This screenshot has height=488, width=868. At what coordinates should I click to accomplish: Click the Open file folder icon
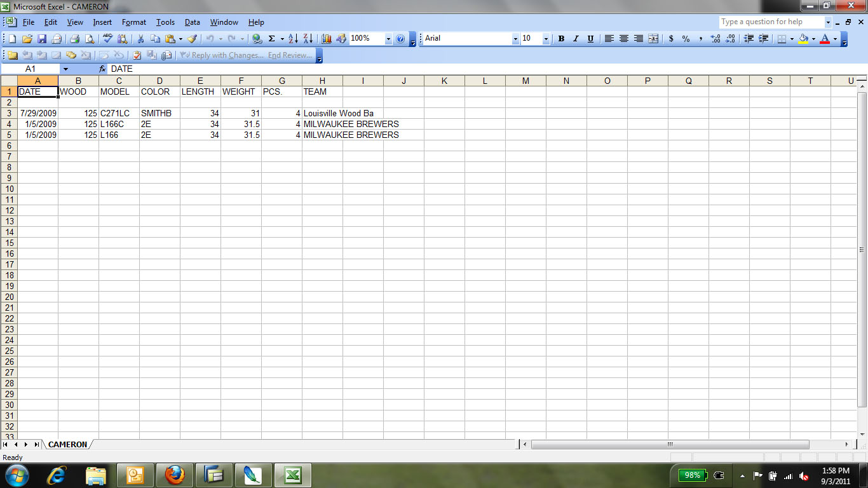point(27,39)
